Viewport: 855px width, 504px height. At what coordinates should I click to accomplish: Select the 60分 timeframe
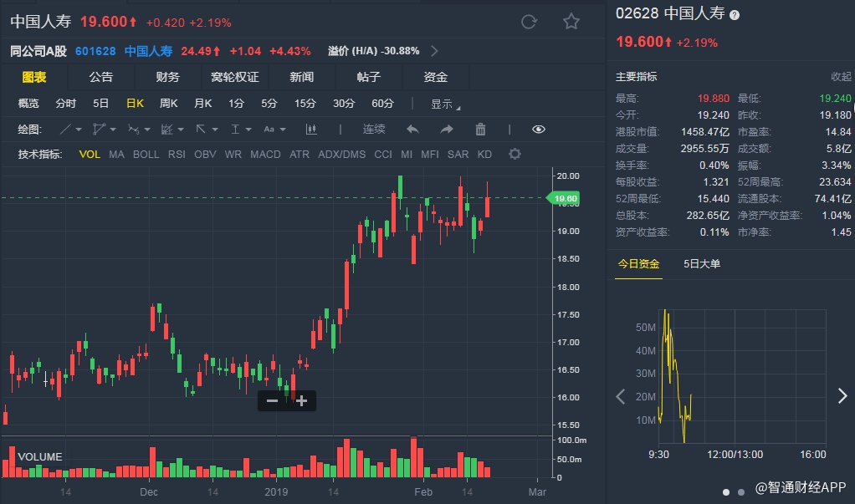coord(382,104)
